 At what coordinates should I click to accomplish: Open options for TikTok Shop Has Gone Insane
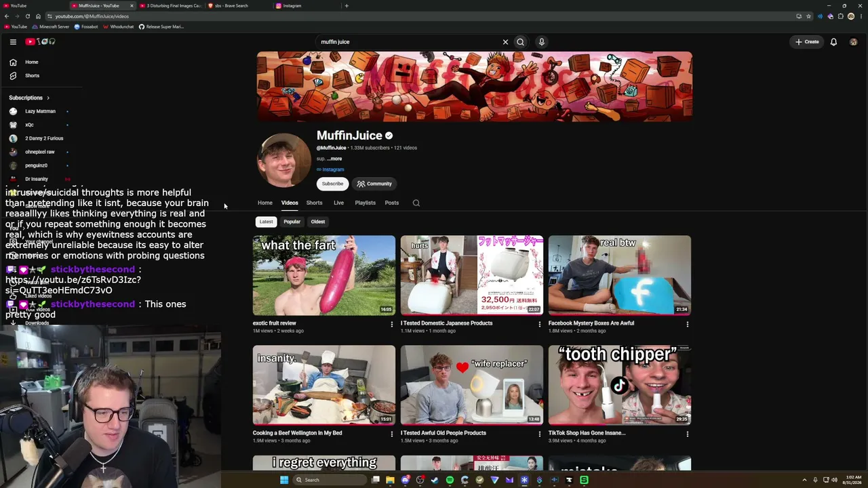(688, 434)
